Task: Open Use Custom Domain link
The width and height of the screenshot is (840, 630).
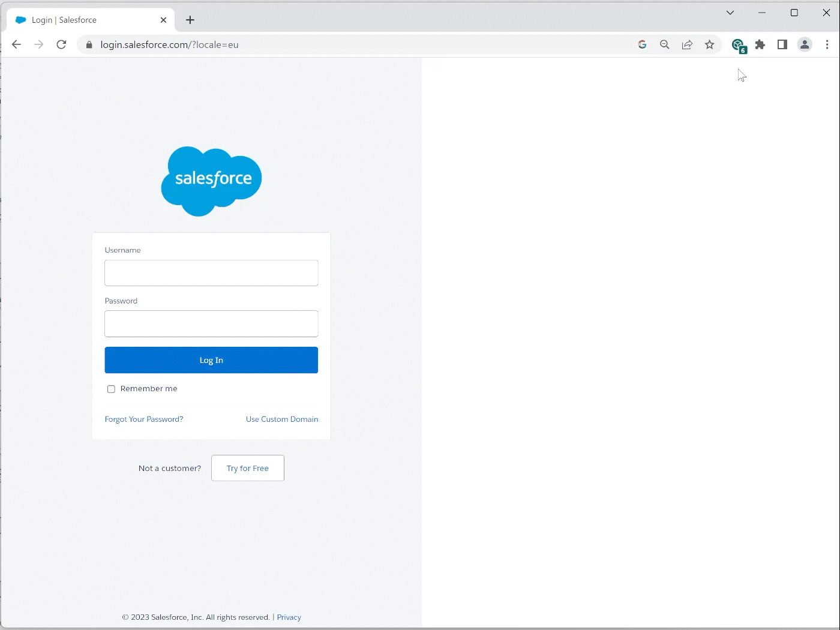Action: (282, 419)
